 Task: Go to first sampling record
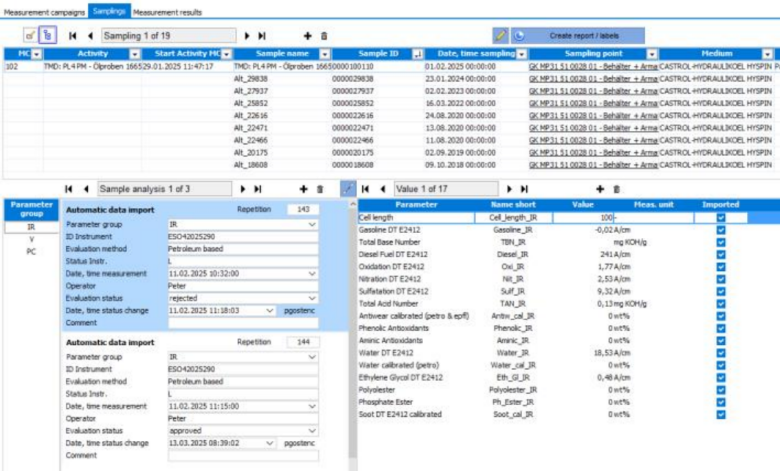pos(73,36)
